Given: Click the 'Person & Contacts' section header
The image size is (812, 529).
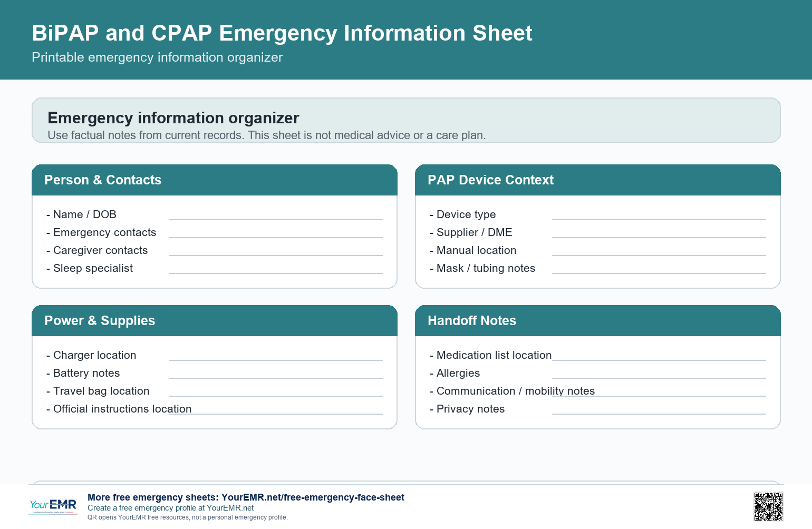Looking at the screenshot, I should pyautogui.click(x=215, y=180).
